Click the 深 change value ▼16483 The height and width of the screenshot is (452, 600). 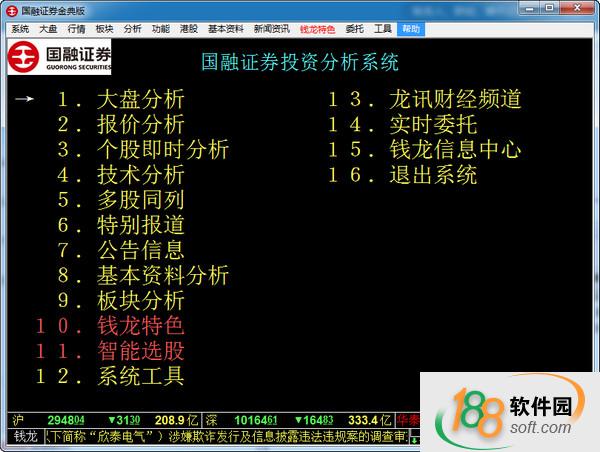click(314, 421)
